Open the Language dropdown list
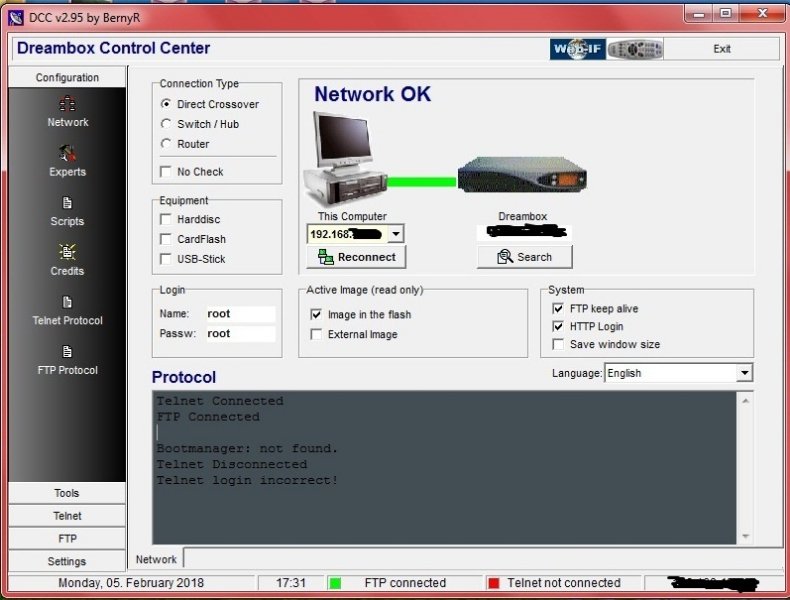This screenshot has height=600, width=790. click(744, 373)
